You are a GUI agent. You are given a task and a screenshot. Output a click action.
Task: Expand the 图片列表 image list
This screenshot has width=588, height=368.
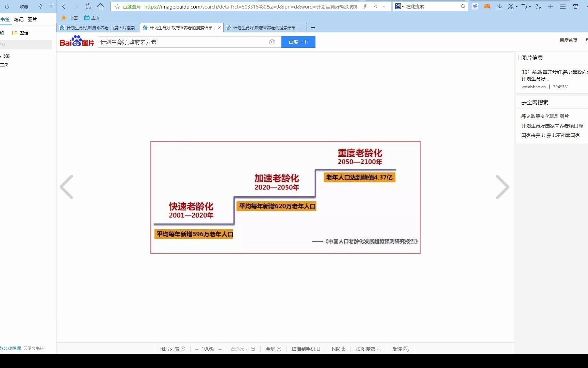[x=173, y=349]
